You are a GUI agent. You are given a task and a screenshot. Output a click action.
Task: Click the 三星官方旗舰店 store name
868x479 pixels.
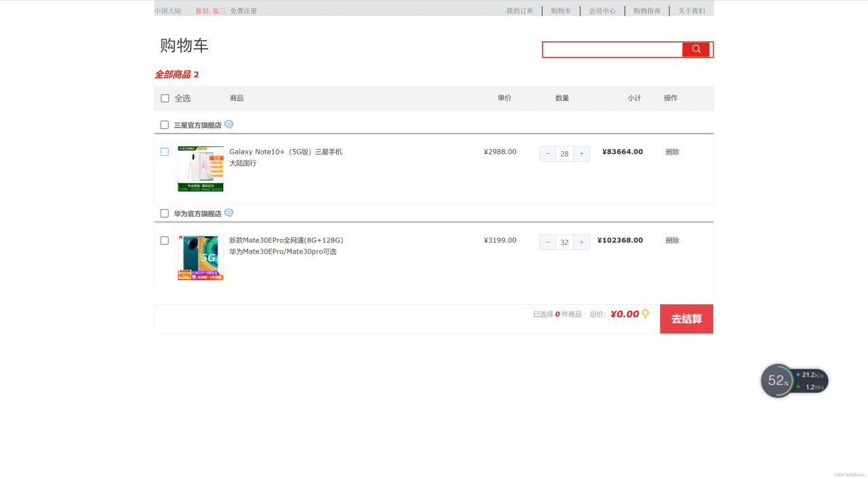197,125
